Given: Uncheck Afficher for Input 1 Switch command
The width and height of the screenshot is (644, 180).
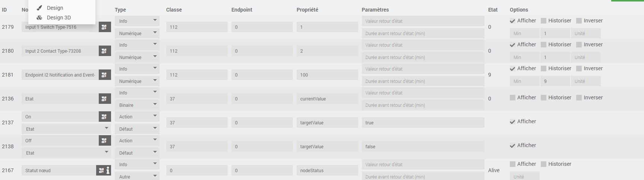Looking at the screenshot, I should coord(513,21).
